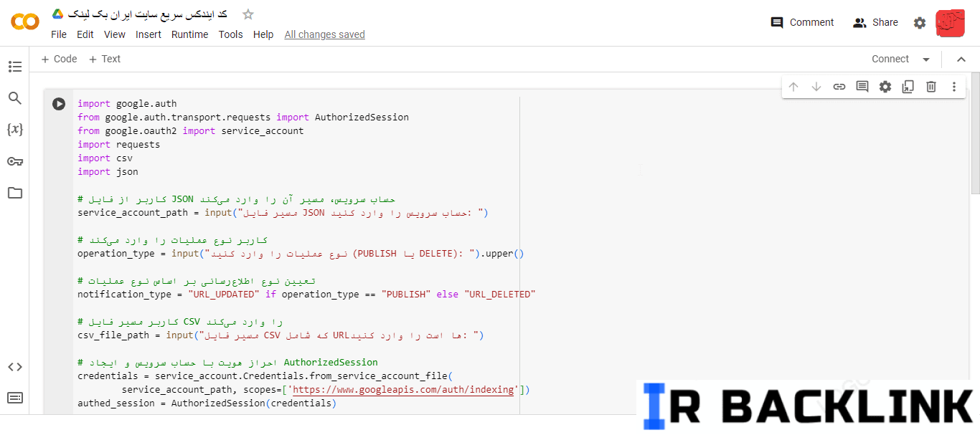
Task: Open Find and replace in sidebar
Action: [x=15, y=98]
